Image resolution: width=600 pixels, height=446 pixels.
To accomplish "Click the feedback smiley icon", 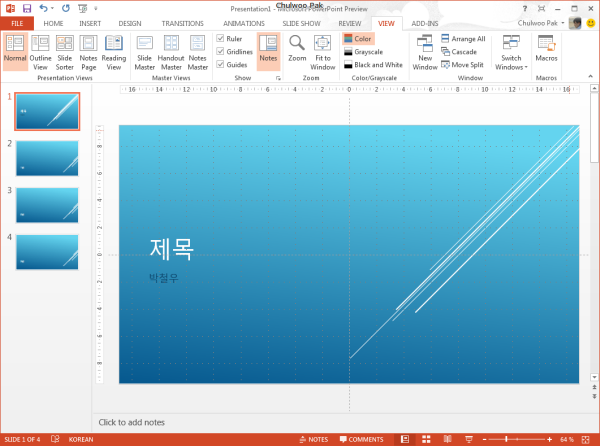I will [x=591, y=23].
